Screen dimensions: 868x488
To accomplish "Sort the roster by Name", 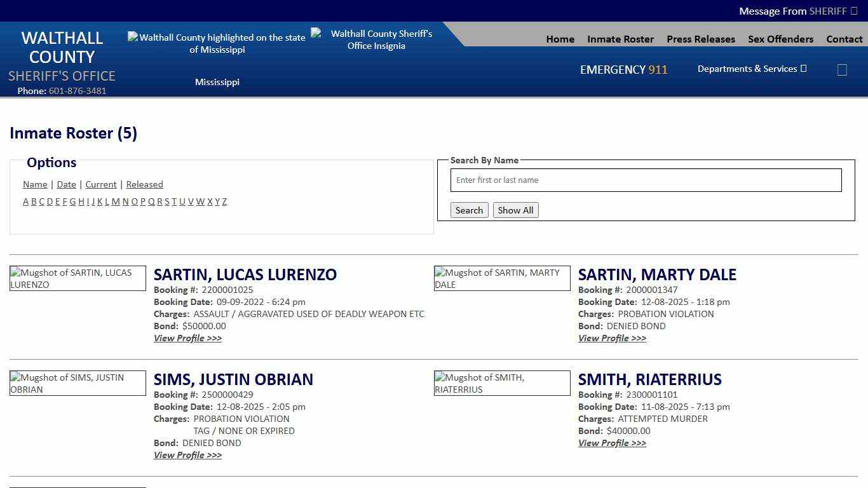I will (x=35, y=184).
